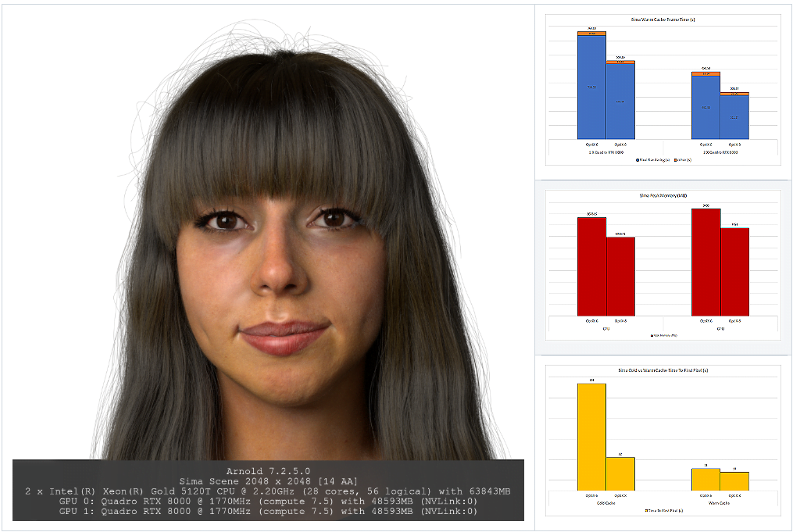The width and height of the screenshot is (793, 532).
Task: Click the GPU group label under red bars
Action: 720,329
